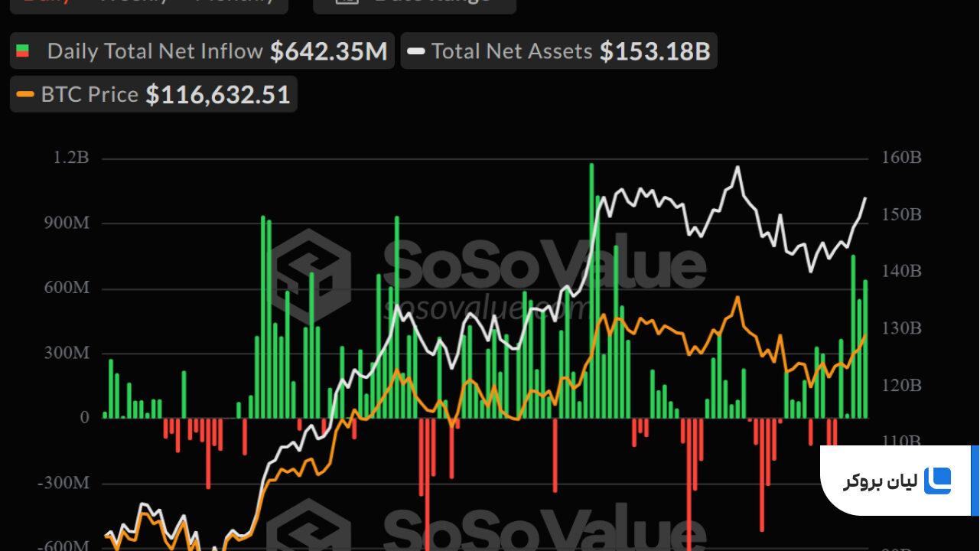Click the 130B right axis label
980x551 pixels.
point(901,328)
